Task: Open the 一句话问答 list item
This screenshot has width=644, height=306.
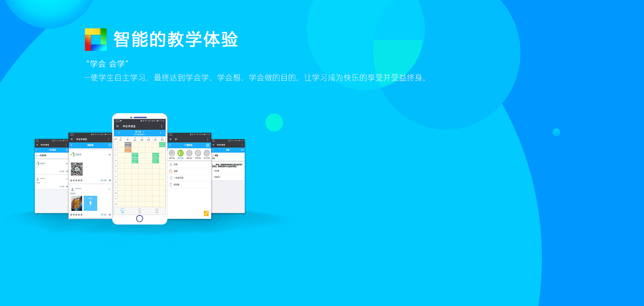Action: click(178, 178)
